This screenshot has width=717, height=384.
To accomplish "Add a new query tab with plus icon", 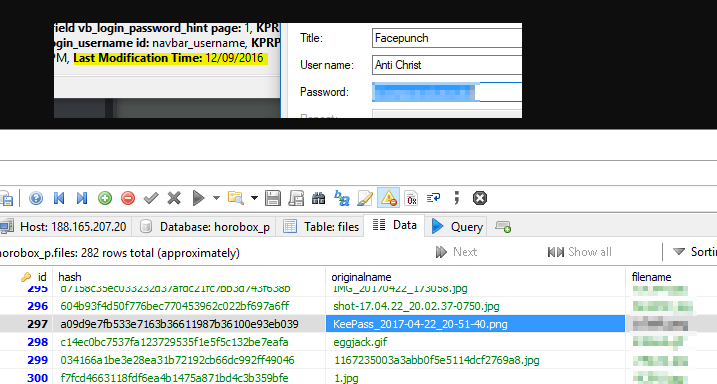I will pyautogui.click(x=503, y=227).
